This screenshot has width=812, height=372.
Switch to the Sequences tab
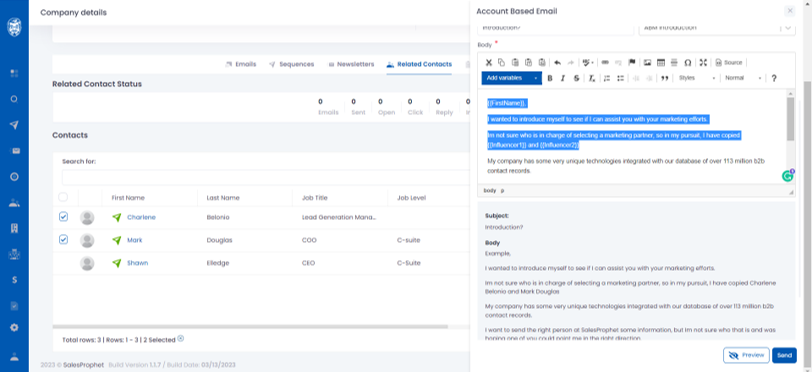[292, 64]
